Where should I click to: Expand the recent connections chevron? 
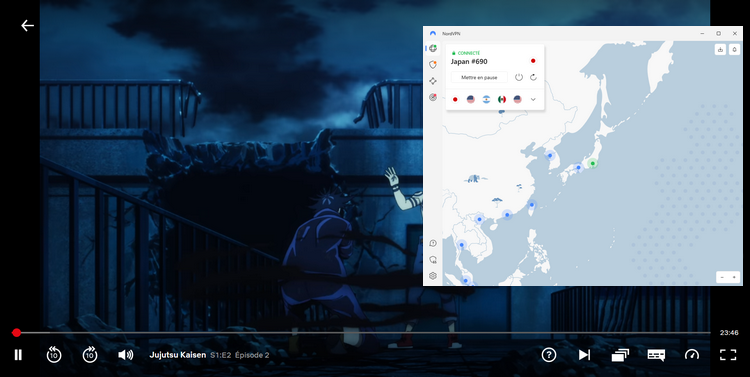coord(533,100)
